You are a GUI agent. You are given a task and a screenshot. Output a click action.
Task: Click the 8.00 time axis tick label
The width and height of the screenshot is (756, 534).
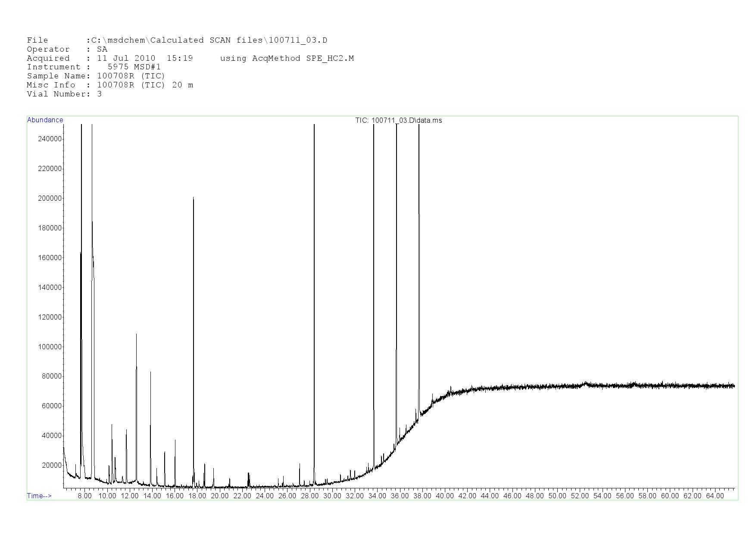[84, 496]
